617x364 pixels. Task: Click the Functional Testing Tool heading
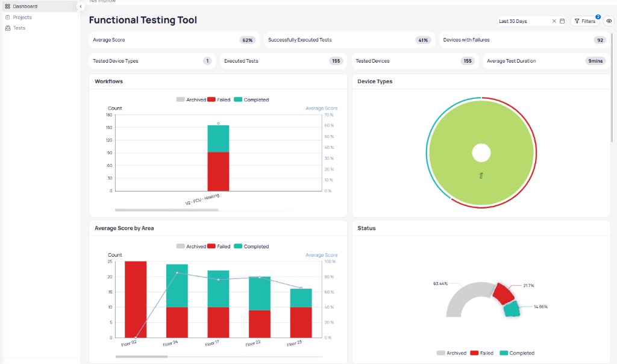(143, 20)
